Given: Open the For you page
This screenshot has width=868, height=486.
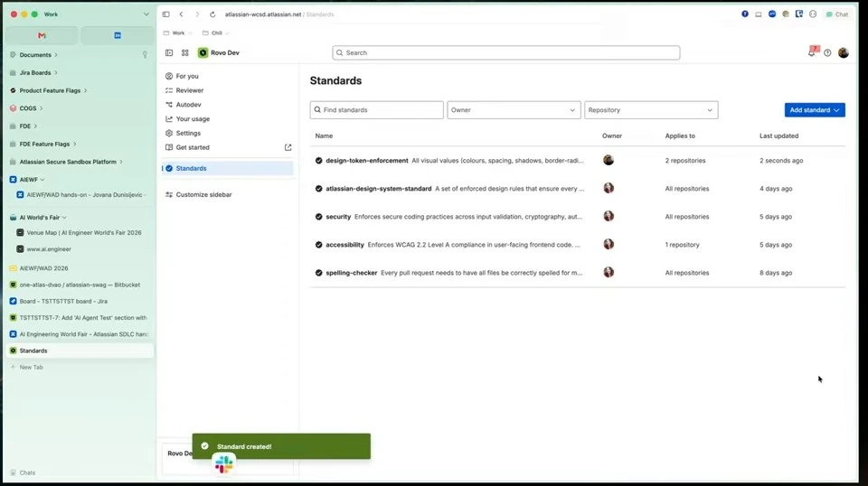Looking at the screenshot, I should pos(187,76).
